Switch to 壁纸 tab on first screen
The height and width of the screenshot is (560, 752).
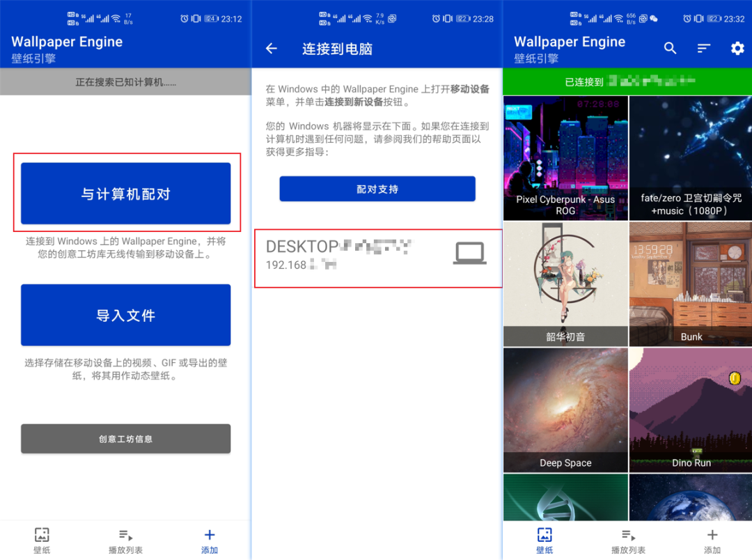click(x=42, y=540)
